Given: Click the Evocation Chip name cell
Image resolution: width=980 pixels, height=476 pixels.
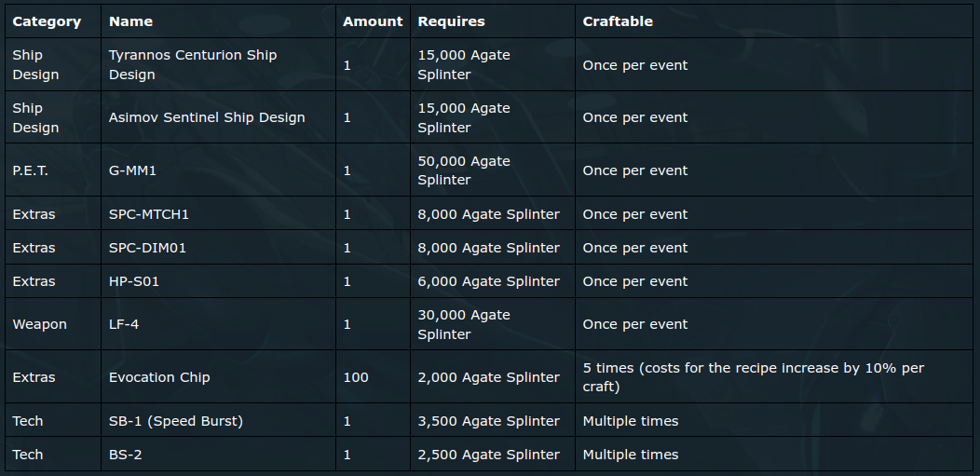Looking at the screenshot, I should (218, 376).
